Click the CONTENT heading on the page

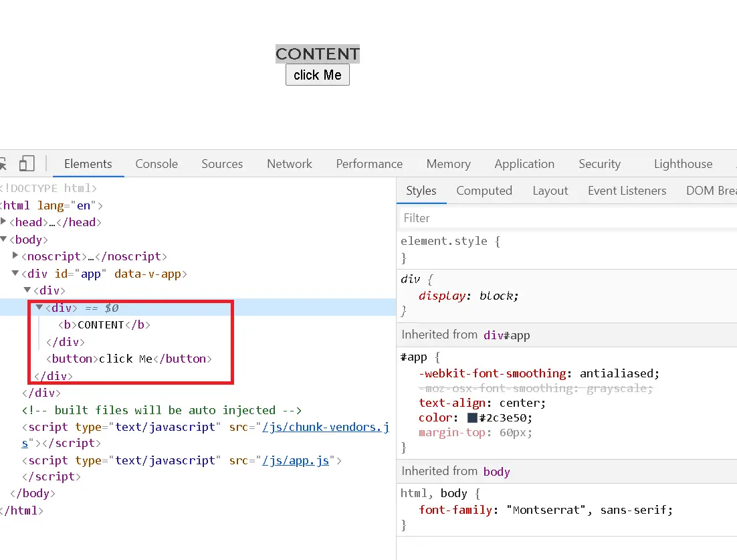point(317,54)
